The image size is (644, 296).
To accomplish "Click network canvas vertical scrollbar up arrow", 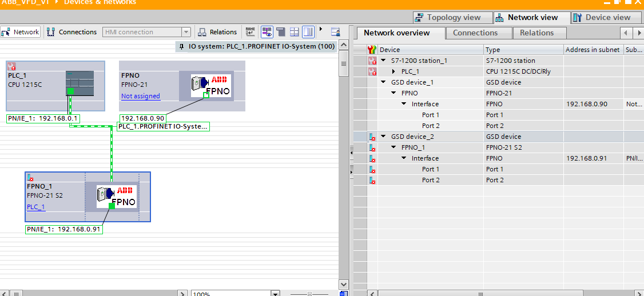I will point(344,45).
